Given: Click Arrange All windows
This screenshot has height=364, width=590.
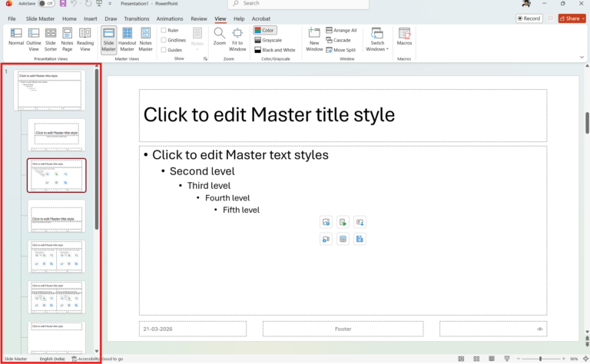Looking at the screenshot, I should pyautogui.click(x=341, y=30).
